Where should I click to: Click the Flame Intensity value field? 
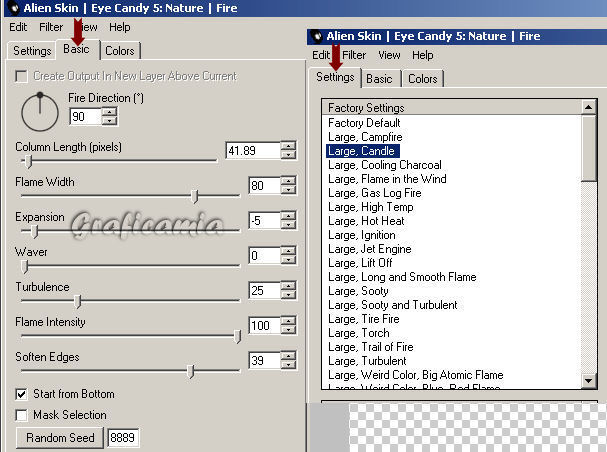264,325
